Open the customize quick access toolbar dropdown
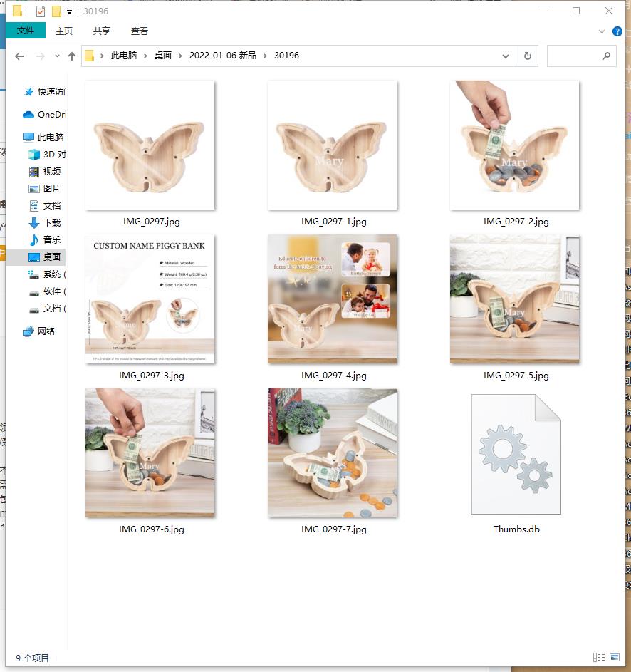Screen dimensions: 631x672 pyautogui.click(x=69, y=11)
